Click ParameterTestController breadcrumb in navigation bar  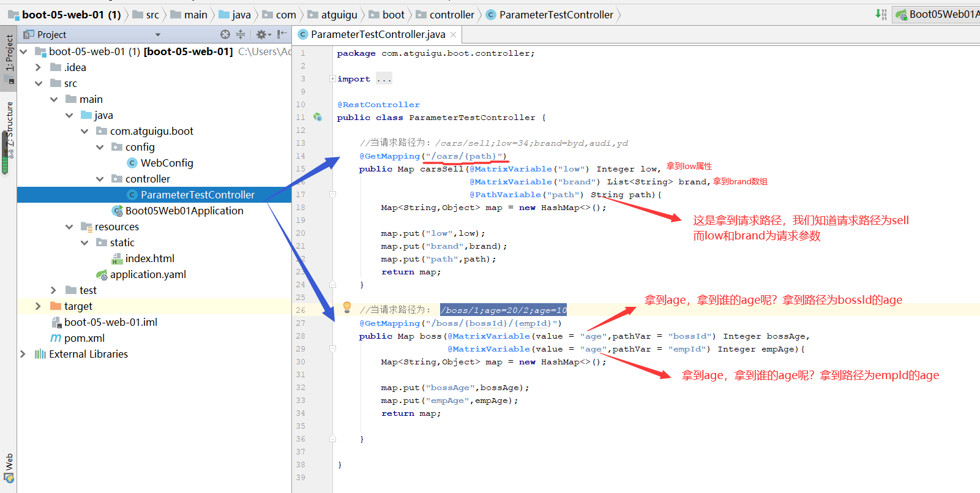click(550, 15)
